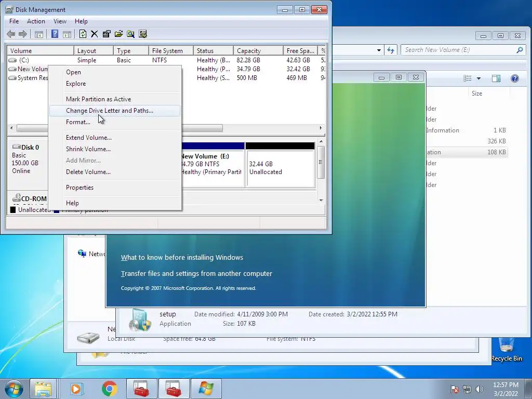Select Extend Volume... option

point(115,137)
